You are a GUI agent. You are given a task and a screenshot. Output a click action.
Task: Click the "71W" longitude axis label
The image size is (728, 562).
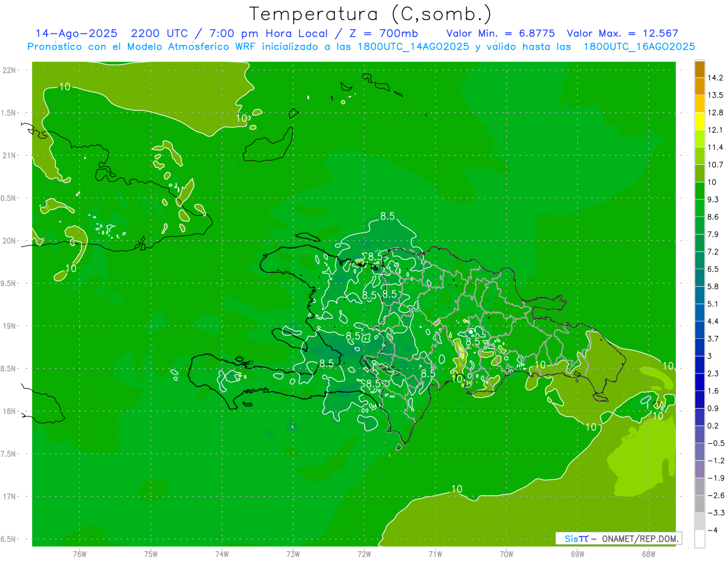(x=435, y=554)
